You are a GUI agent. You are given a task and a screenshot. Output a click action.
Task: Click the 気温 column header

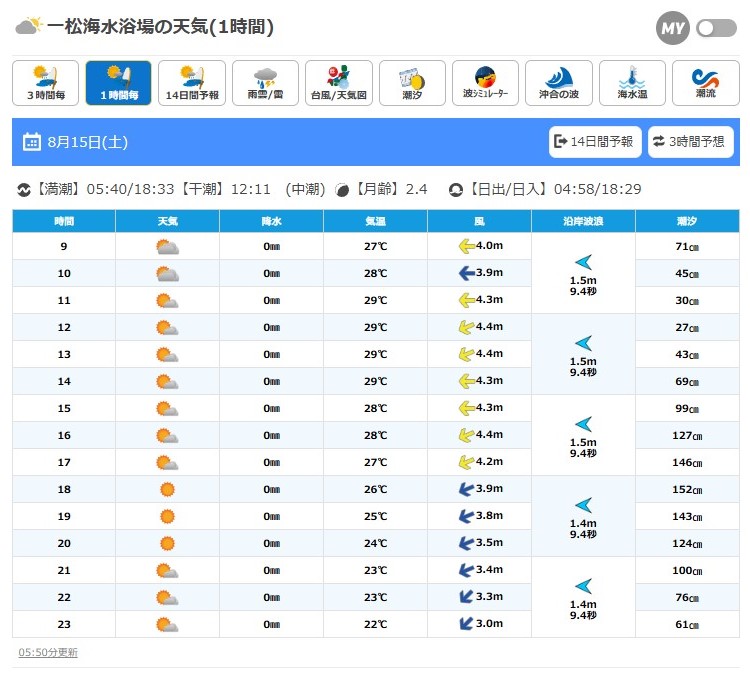[x=375, y=221]
